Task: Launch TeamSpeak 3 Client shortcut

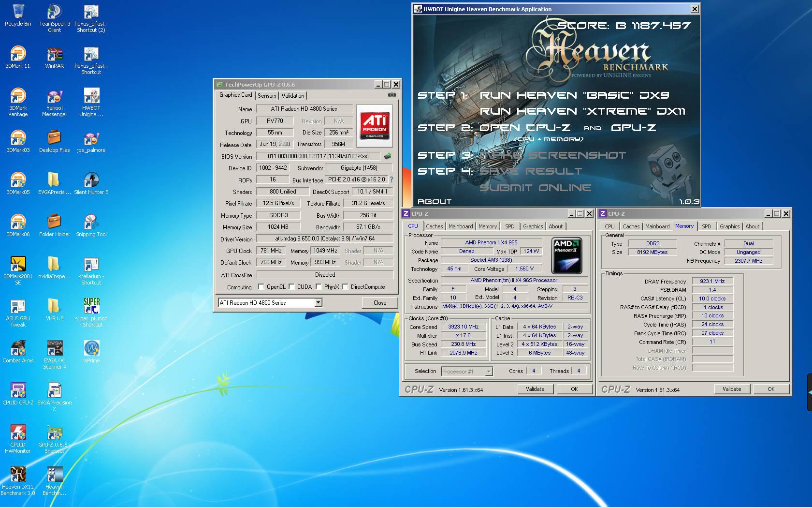Action: pyautogui.click(x=55, y=18)
